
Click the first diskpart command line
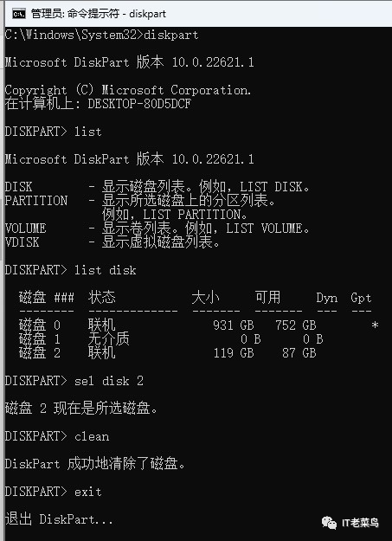102,35
